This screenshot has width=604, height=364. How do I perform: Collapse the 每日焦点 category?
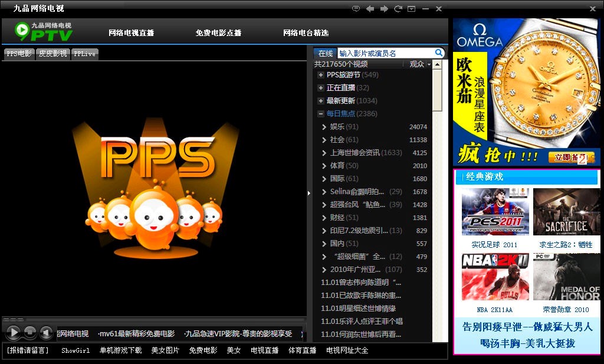321,114
